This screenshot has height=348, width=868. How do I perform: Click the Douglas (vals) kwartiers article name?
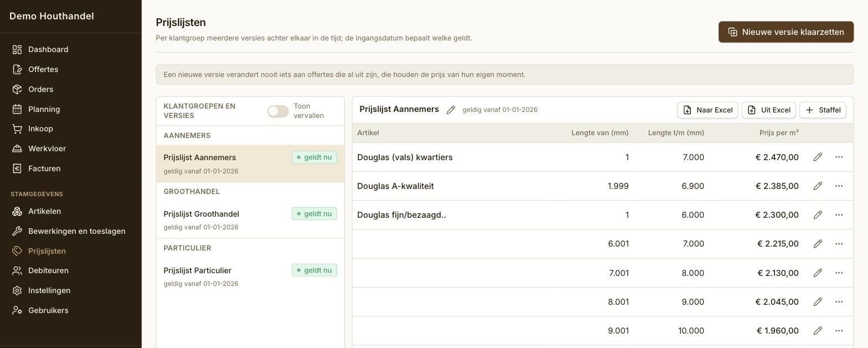point(405,157)
